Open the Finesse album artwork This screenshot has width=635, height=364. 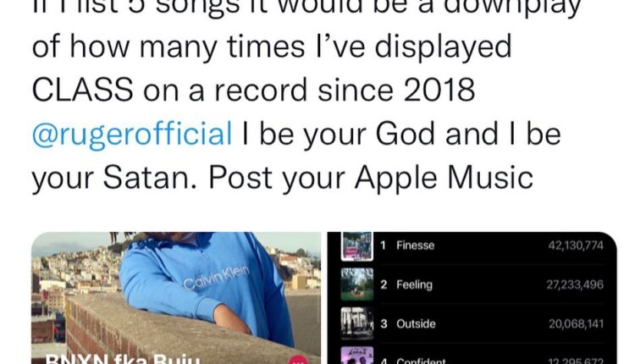(x=356, y=246)
